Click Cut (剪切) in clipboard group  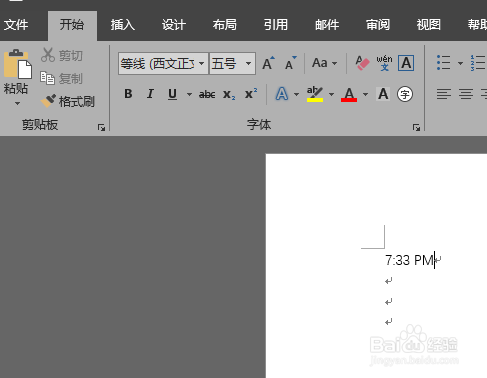point(62,55)
